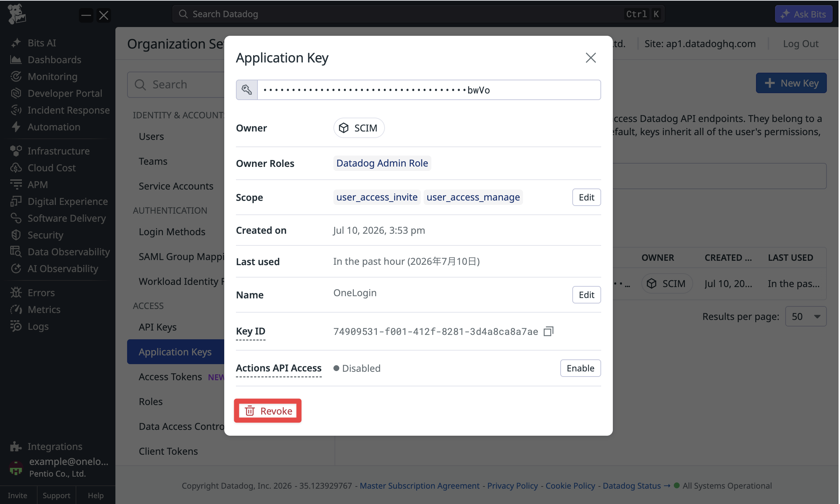
Task: Click the sidebar X icon next to logo
Action: (104, 15)
